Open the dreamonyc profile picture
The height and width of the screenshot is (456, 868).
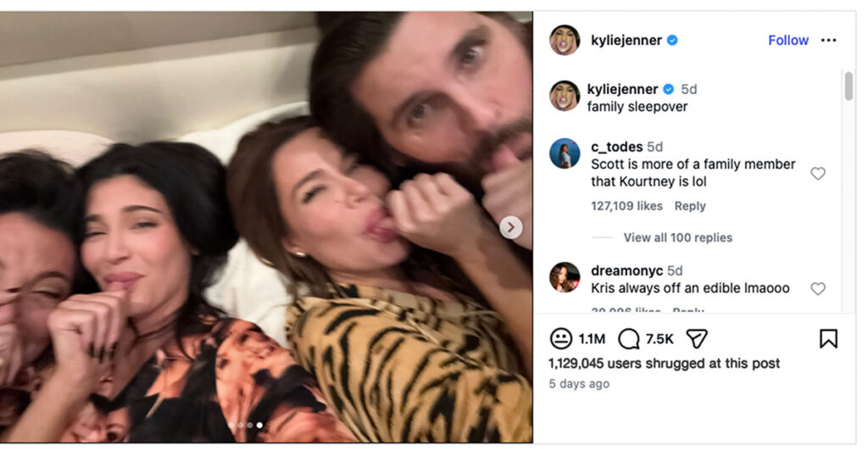(565, 277)
